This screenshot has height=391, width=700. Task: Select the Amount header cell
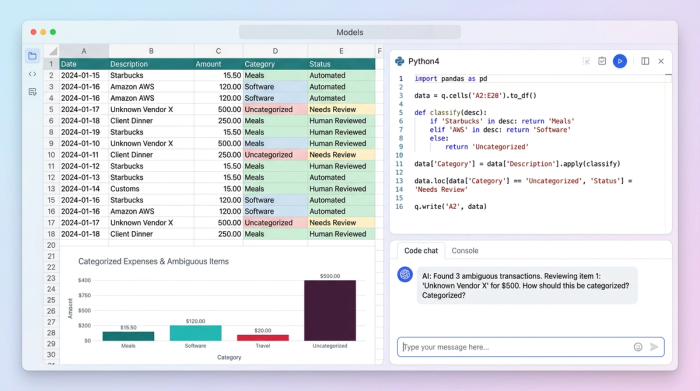coord(218,64)
